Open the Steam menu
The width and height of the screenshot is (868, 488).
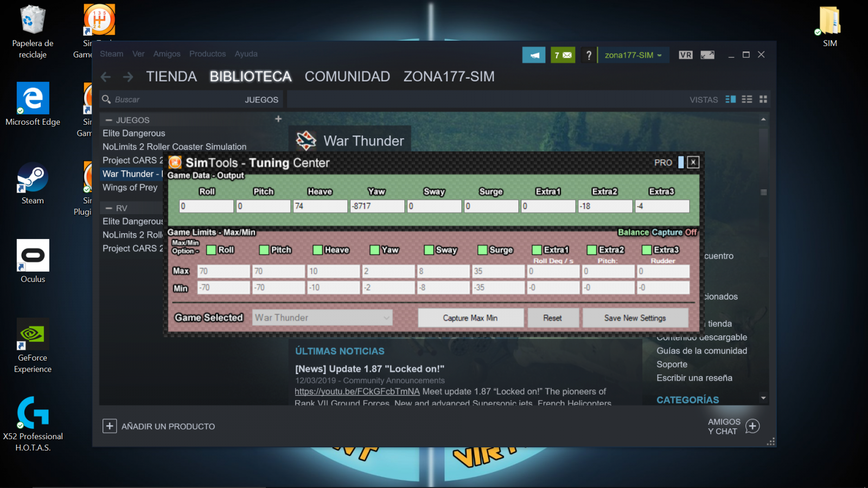pyautogui.click(x=111, y=54)
